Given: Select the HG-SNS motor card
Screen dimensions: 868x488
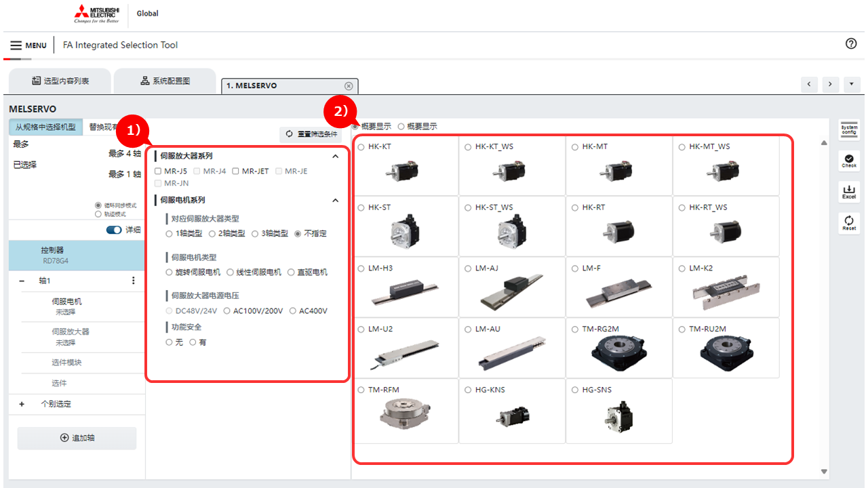Looking at the screenshot, I should click(618, 411).
